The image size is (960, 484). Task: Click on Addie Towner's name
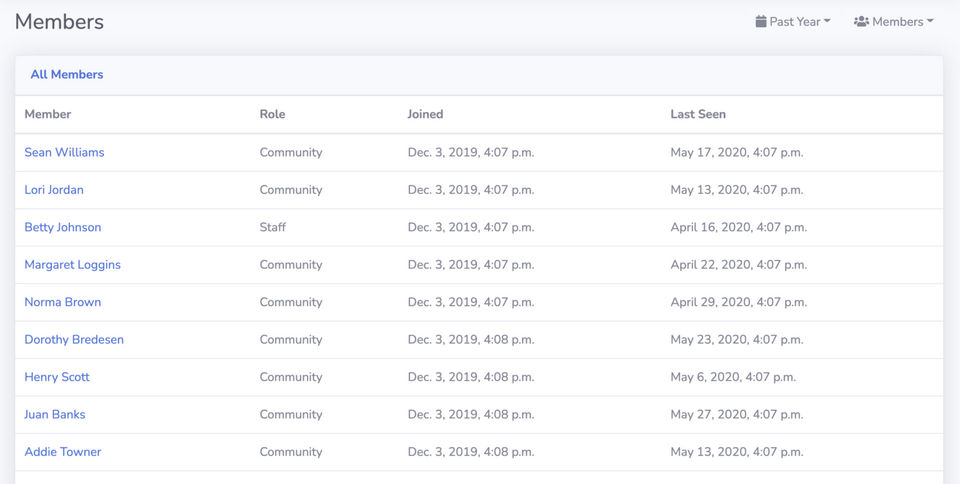click(x=63, y=452)
